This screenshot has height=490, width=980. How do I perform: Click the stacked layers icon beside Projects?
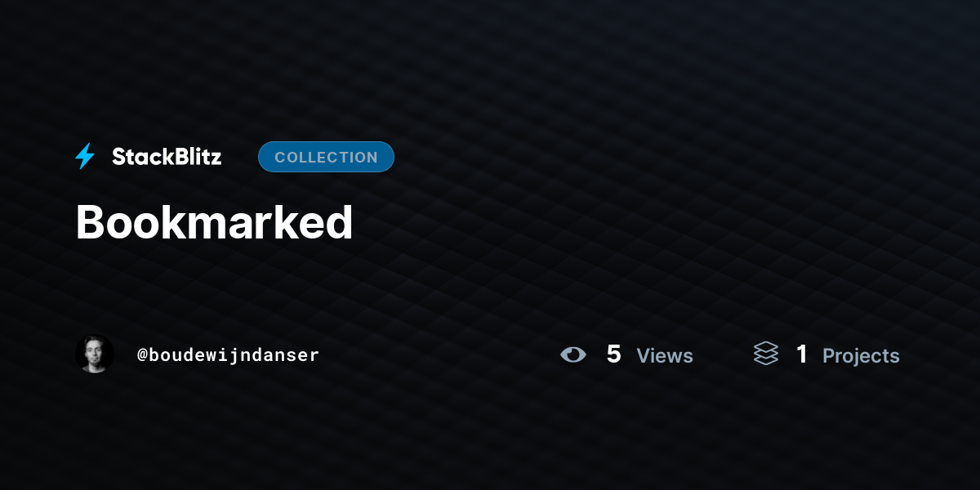pyautogui.click(x=766, y=354)
